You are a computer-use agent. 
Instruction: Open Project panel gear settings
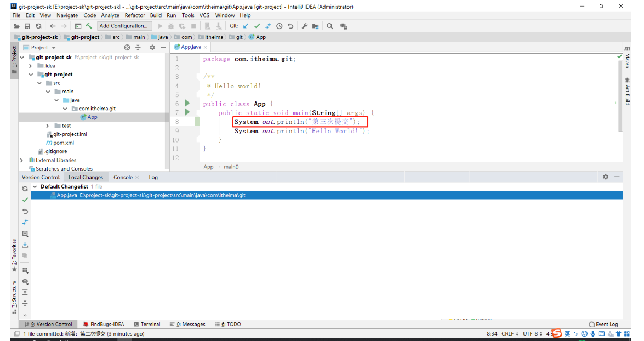point(152,47)
